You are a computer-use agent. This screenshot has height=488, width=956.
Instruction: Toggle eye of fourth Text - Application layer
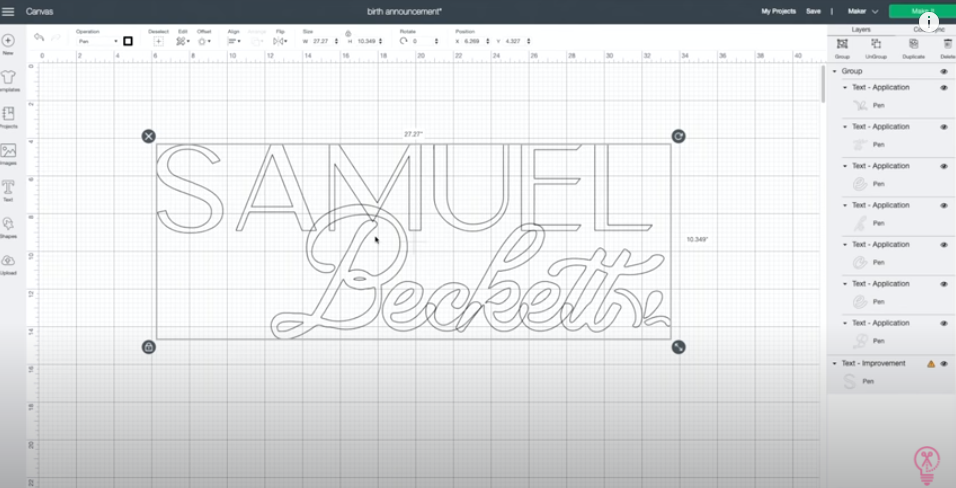[x=944, y=206]
